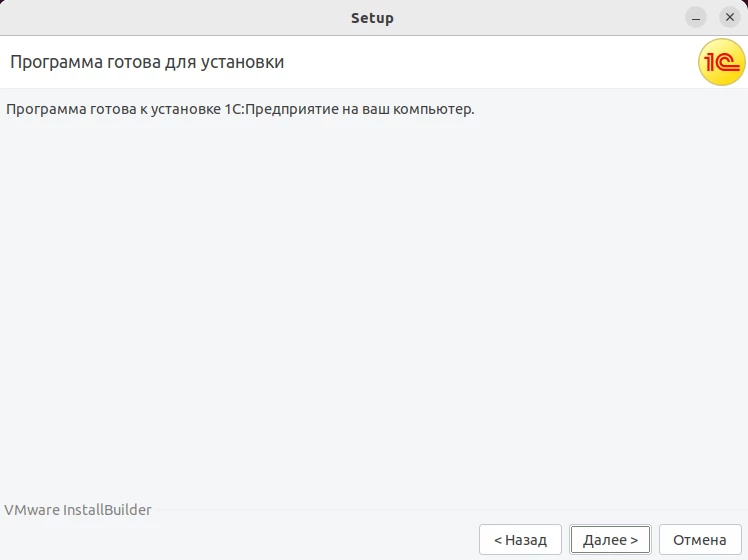
Task: Click the "Setup" title in the title bar
Action: coord(372,18)
